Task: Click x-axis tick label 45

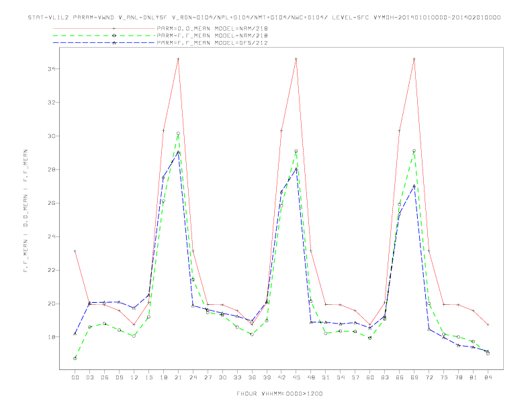Action: coord(296,377)
